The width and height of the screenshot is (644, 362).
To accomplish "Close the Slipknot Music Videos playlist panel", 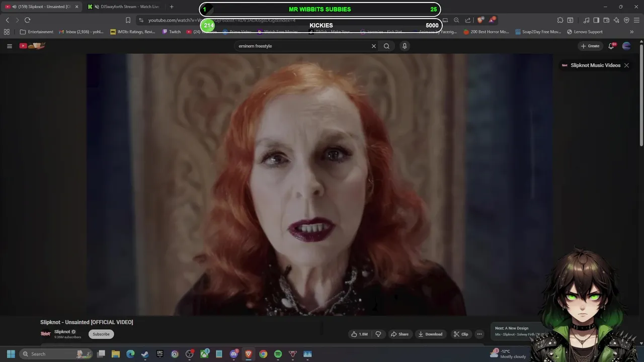I will click(x=626, y=65).
